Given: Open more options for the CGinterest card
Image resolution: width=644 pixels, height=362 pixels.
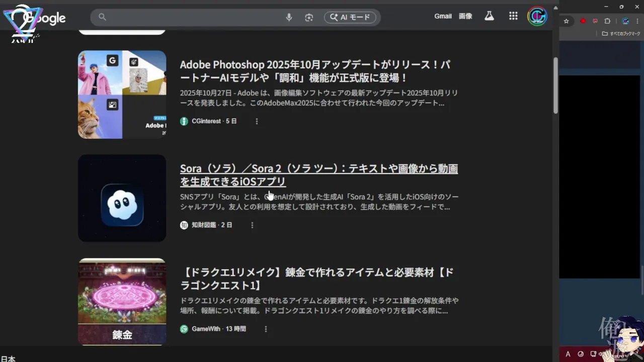Looking at the screenshot, I should pos(257,121).
